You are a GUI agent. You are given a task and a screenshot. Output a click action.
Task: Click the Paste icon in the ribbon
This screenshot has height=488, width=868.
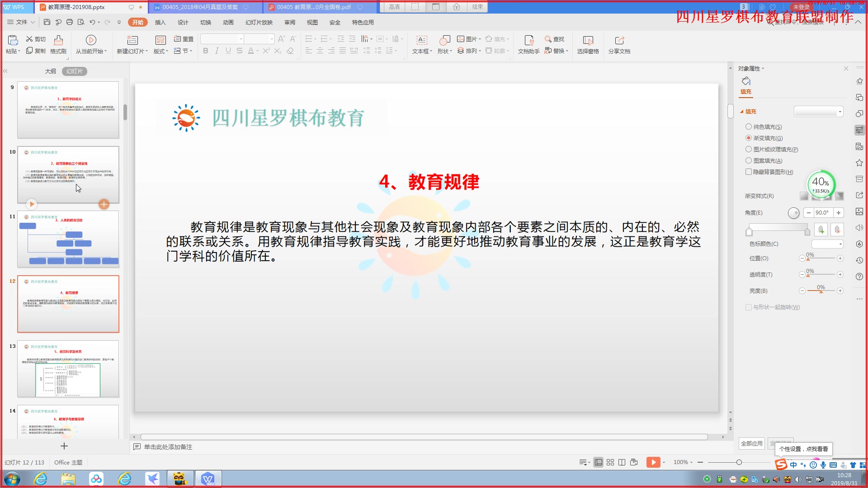coord(13,40)
